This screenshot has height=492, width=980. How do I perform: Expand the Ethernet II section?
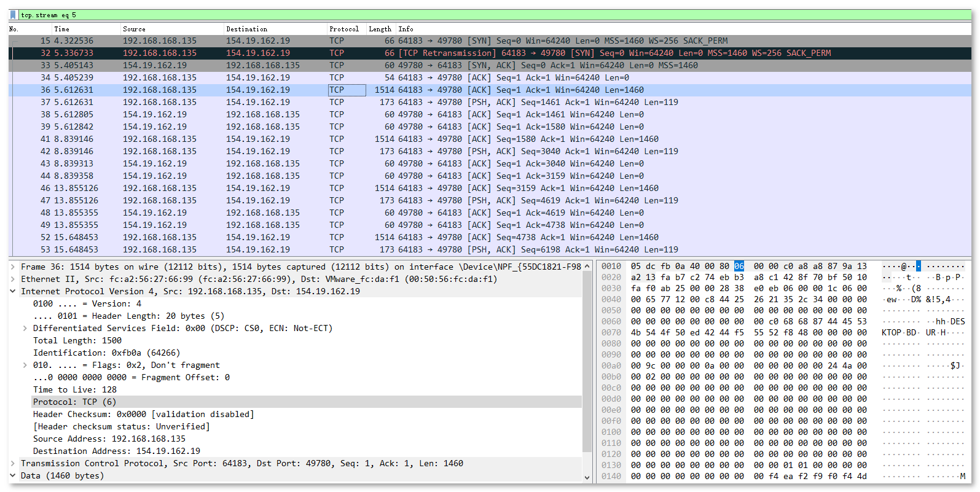pos(13,279)
